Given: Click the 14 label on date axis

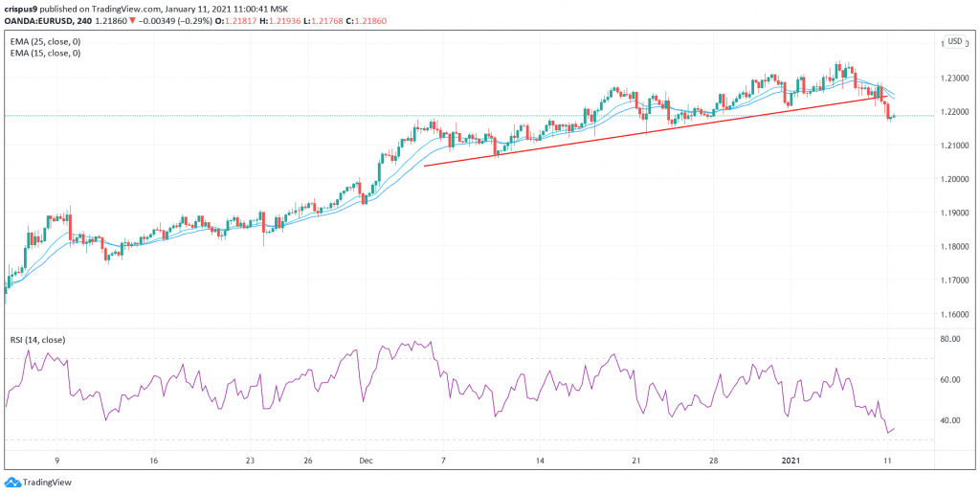Looking at the screenshot, I should coord(540,461).
